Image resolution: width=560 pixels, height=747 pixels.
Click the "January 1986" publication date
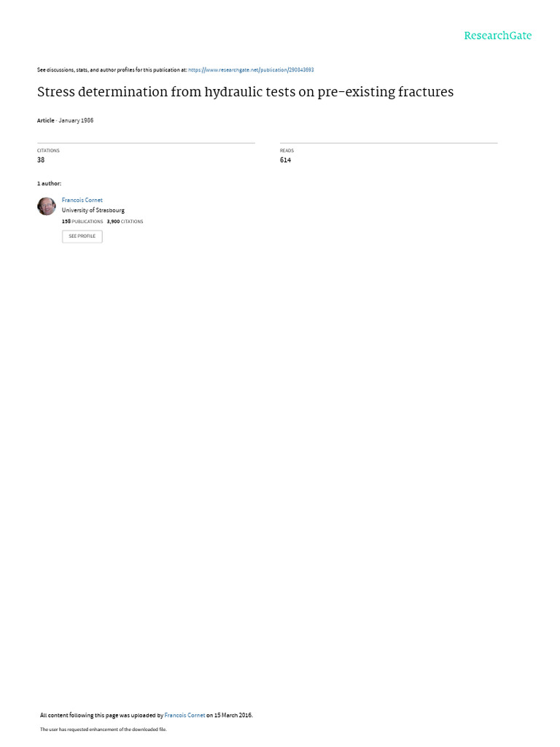coord(76,120)
